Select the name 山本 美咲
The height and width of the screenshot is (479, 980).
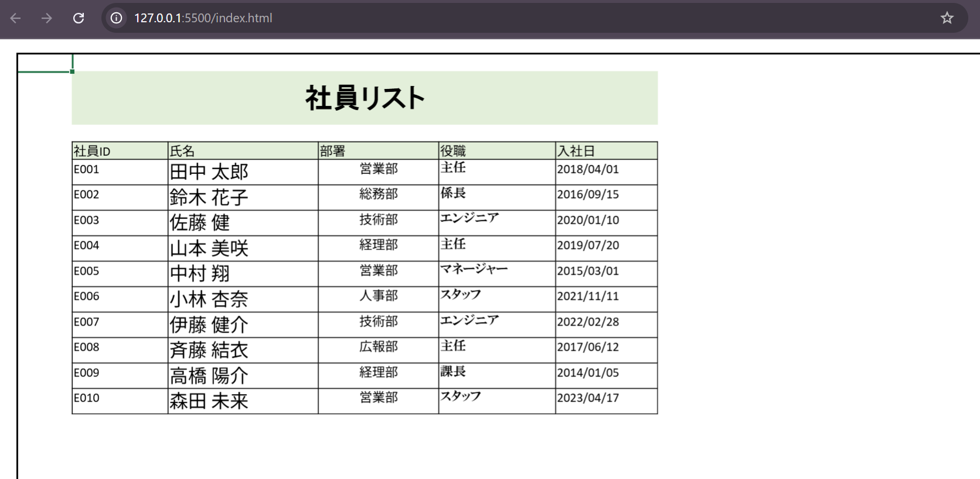pyautogui.click(x=209, y=248)
